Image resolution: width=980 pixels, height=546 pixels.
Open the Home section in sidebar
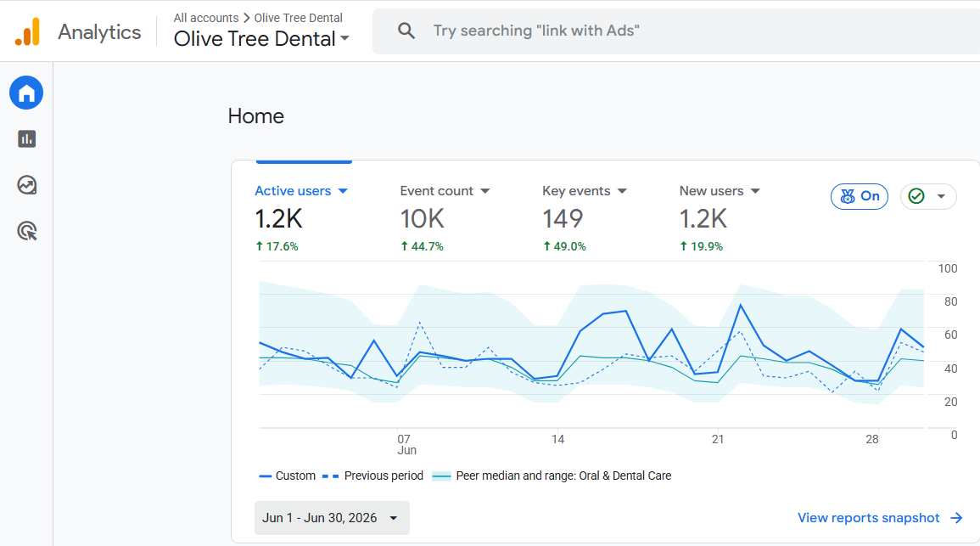[26, 93]
